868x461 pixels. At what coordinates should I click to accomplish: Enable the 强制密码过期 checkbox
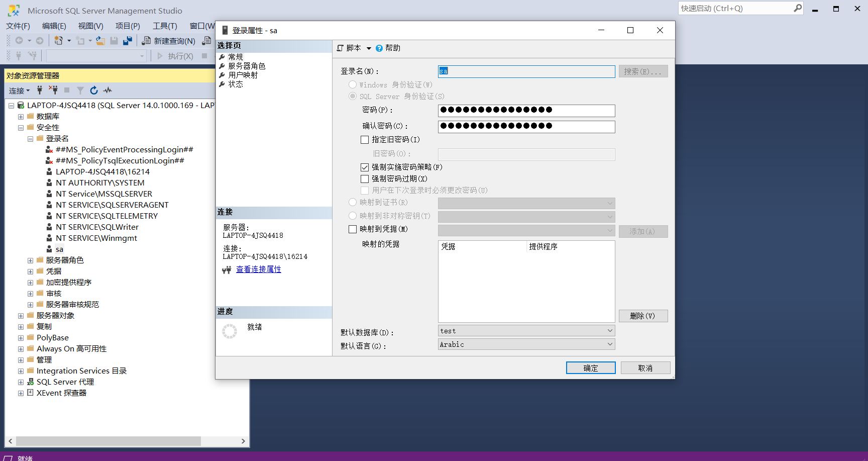(x=365, y=179)
